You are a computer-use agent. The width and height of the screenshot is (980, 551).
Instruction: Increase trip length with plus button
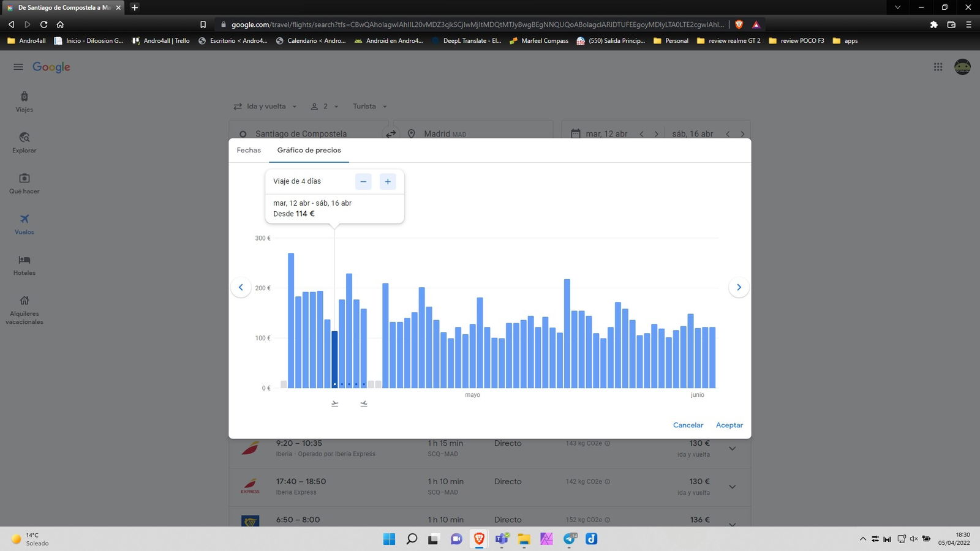pos(388,182)
